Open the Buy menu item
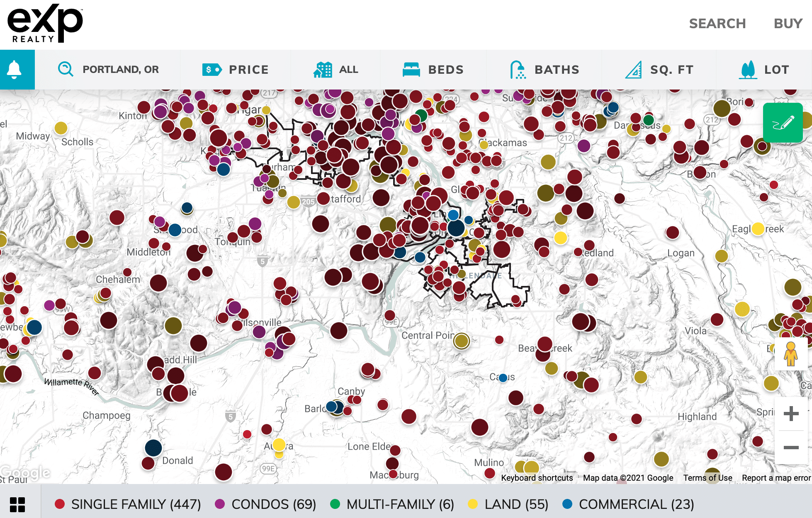The height and width of the screenshot is (518, 812). coord(788,24)
